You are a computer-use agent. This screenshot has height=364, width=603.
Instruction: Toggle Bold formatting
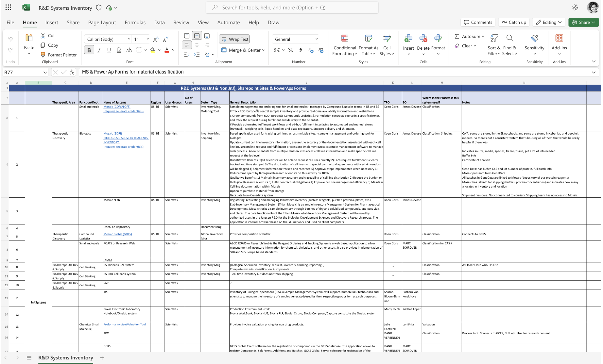(89, 50)
